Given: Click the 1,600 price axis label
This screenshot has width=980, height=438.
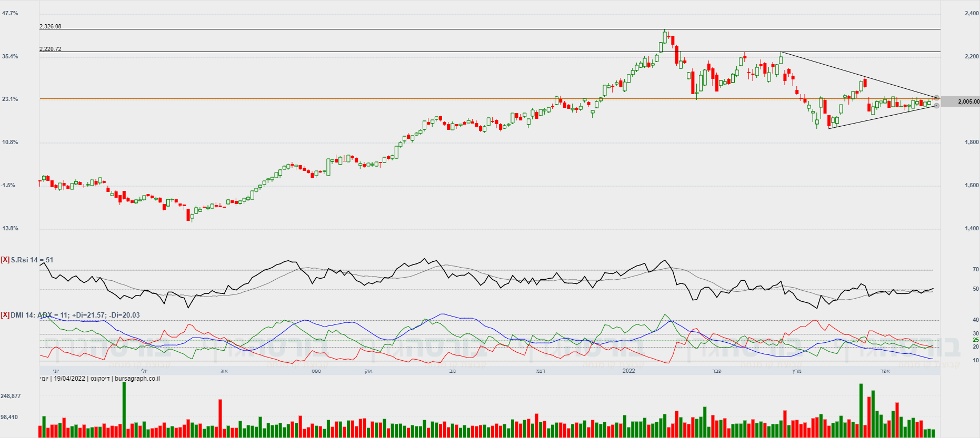Looking at the screenshot, I should tap(972, 185).
